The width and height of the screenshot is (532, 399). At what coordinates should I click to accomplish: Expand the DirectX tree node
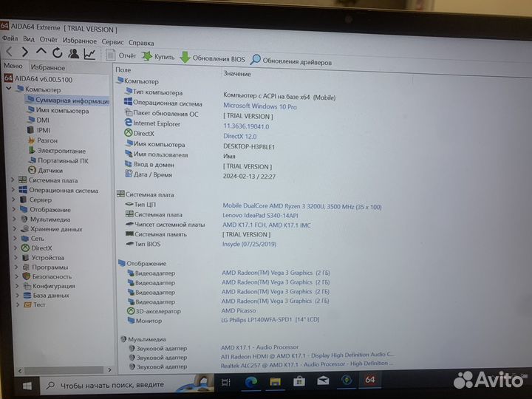pos(16,248)
